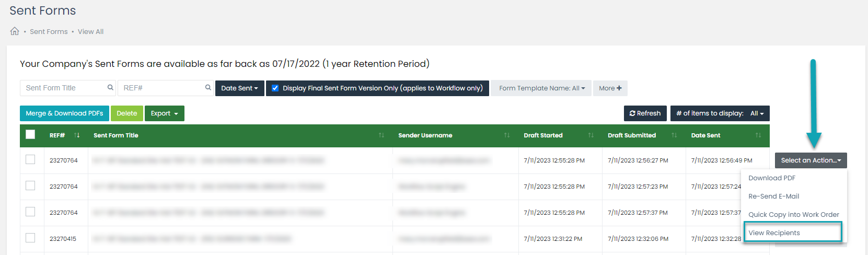The width and height of the screenshot is (868, 255).
Task: Check the select-all checkbox in table header
Action: click(x=30, y=134)
